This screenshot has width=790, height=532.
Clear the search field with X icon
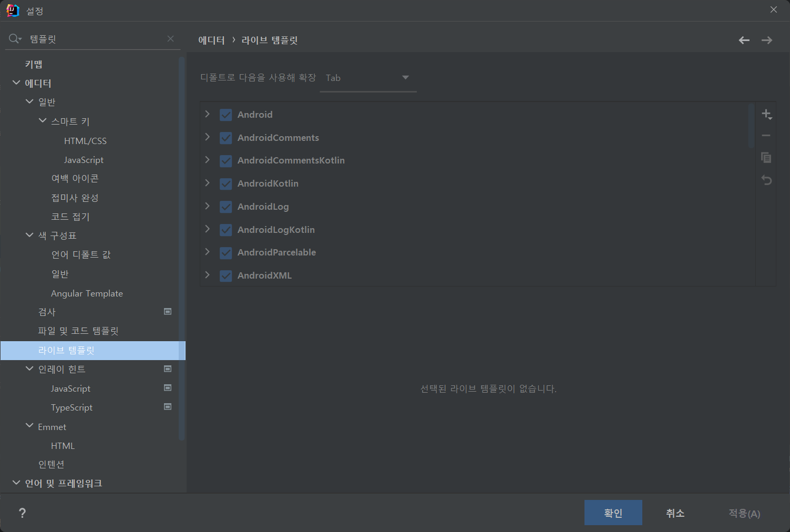[x=170, y=38]
